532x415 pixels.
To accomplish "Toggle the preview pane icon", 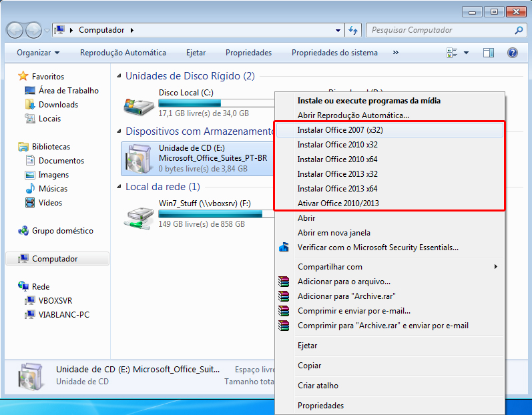I will [x=489, y=53].
